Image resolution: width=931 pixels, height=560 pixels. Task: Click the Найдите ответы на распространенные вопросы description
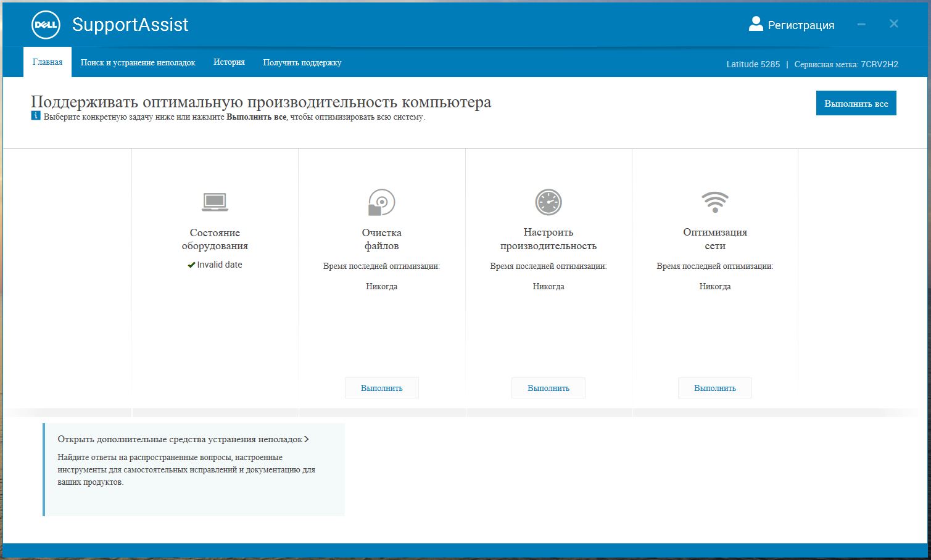pyautogui.click(x=186, y=470)
